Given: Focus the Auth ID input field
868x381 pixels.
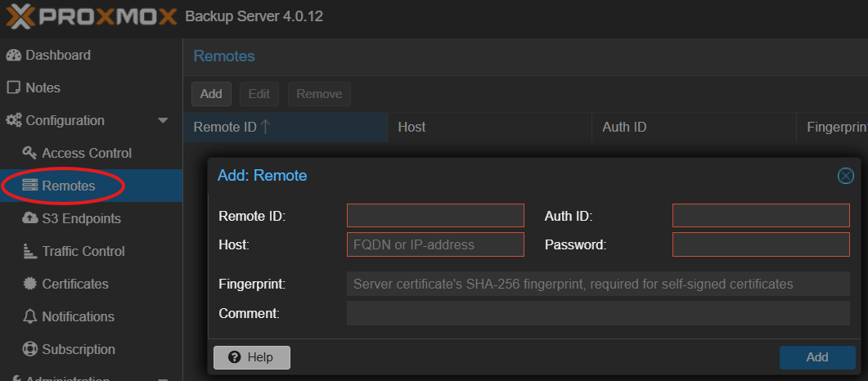Looking at the screenshot, I should click(x=761, y=216).
